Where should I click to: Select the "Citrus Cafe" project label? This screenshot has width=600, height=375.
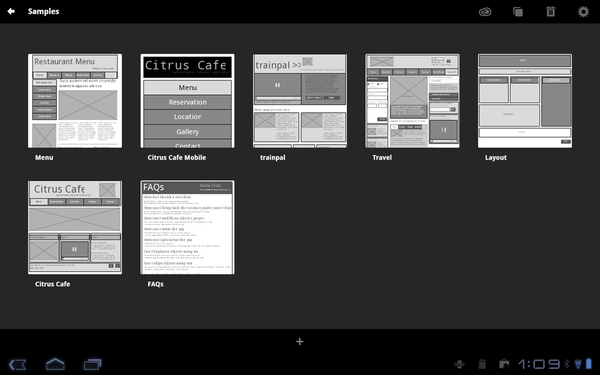[53, 284]
